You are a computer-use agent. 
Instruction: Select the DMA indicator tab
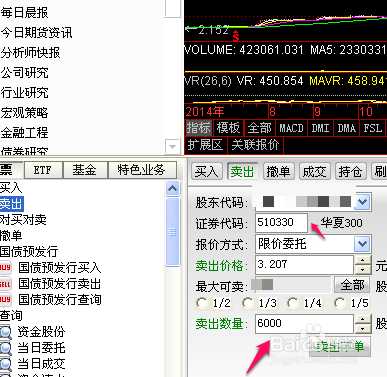click(347, 128)
